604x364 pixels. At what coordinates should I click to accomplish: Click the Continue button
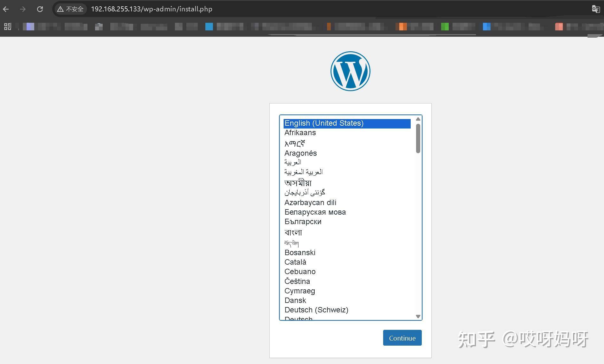tap(402, 338)
